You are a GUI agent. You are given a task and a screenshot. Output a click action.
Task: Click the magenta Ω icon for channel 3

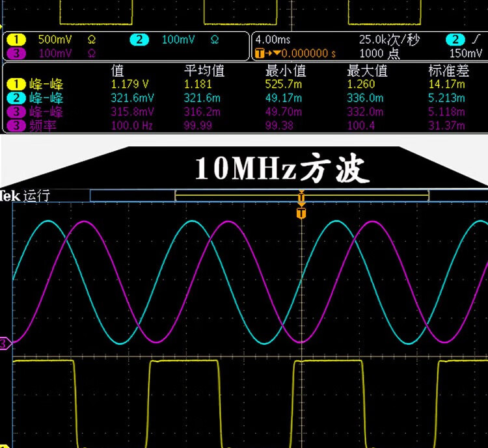[92, 53]
